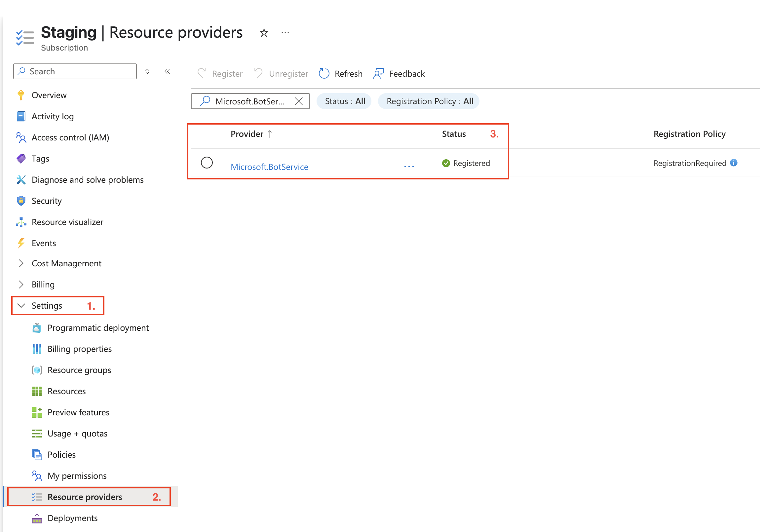Click the Tags purple tag icon
Viewport: 760px width, 532px height.
click(21, 159)
